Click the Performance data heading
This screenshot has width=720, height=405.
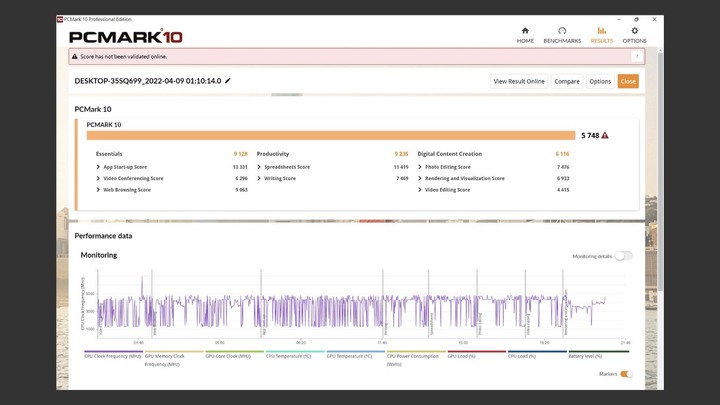pos(103,236)
